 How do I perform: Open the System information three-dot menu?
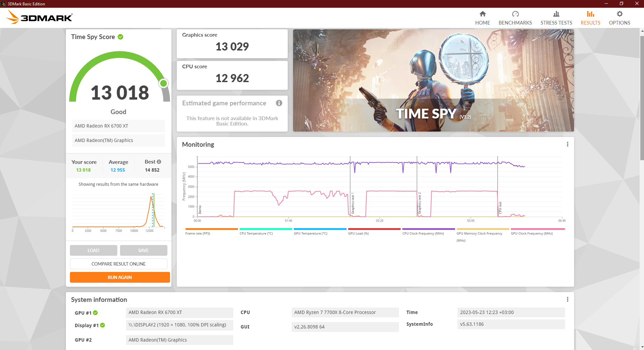[x=568, y=300]
